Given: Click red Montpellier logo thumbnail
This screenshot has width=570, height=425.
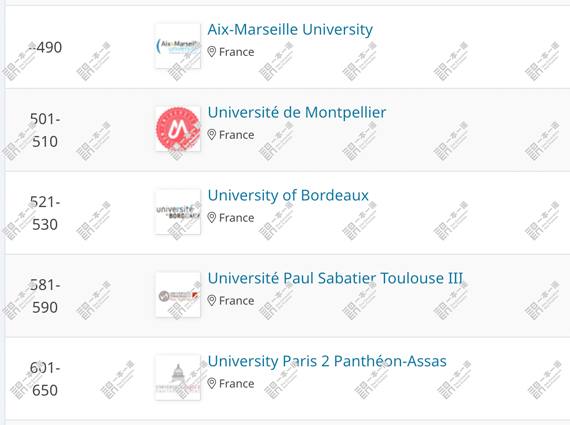Looking at the screenshot, I should click(x=178, y=129).
